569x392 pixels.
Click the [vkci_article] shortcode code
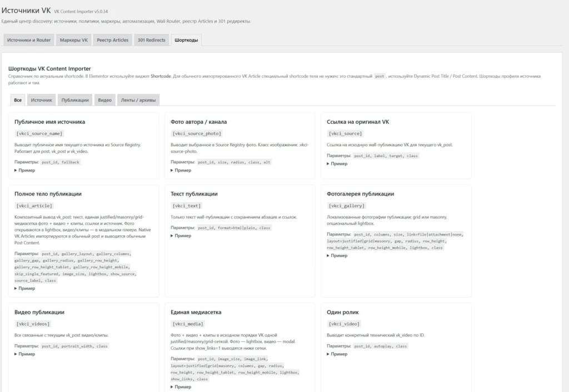(34, 205)
